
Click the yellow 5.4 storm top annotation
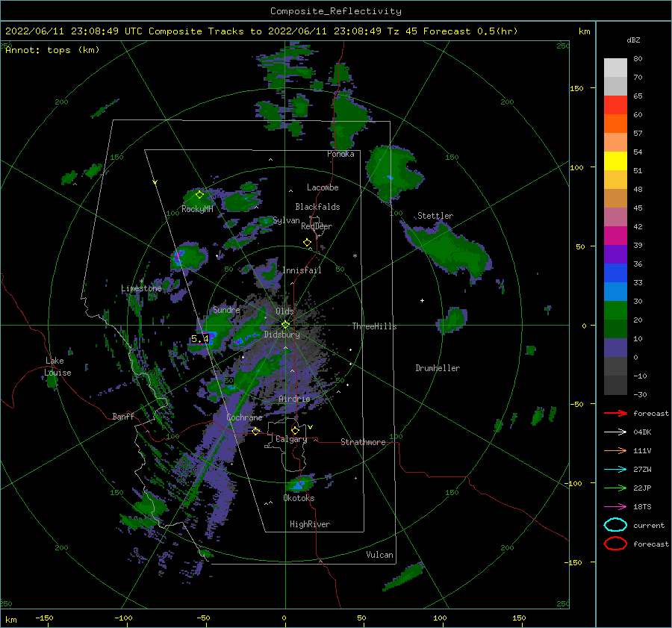click(x=199, y=339)
